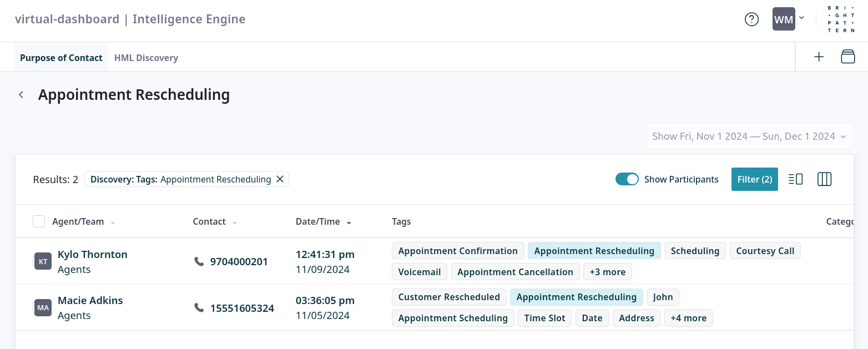
Task: Open the help question mark icon
Action: [751, 19]
